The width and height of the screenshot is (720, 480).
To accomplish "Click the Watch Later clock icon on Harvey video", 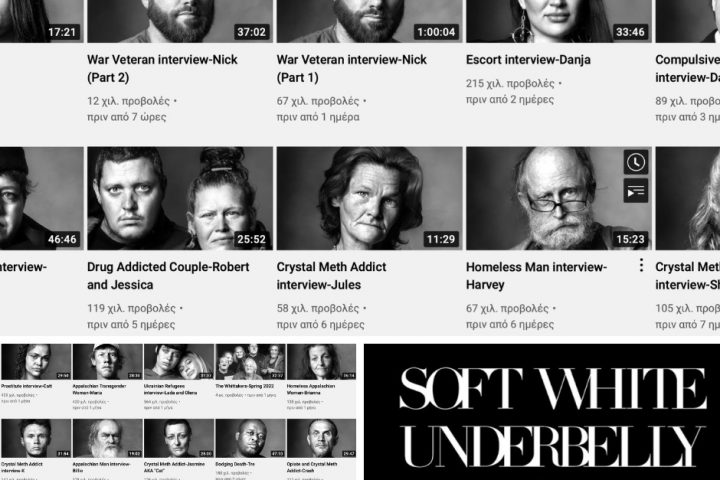I will pyautogui.click(x=636, y=162).
